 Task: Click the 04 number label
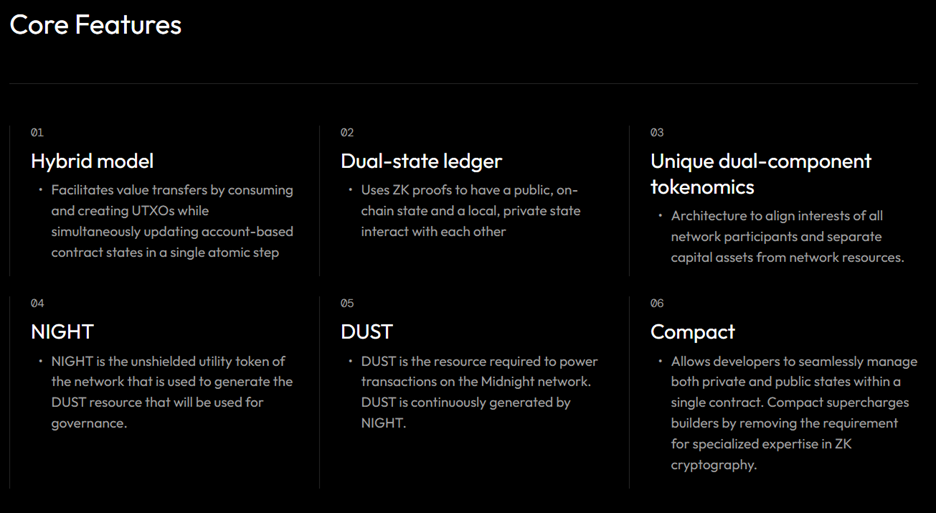37,303
